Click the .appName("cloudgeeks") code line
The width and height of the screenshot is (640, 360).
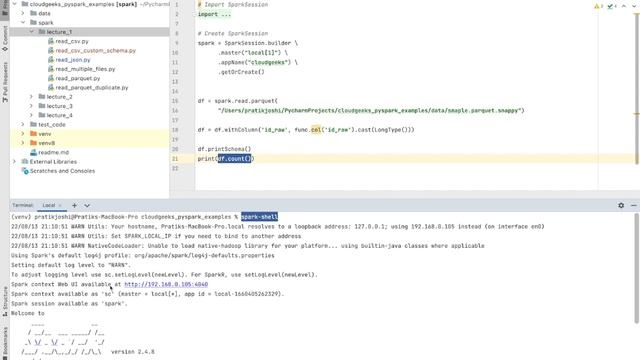pyautogui.click(x=258, y=62)
